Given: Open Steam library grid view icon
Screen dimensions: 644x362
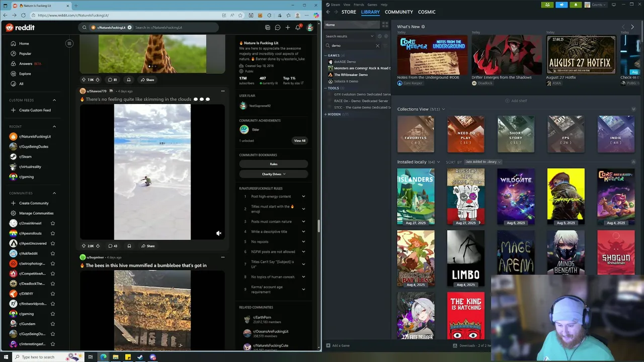Looking at the screenshot, I should pyautogui.click(x=385, y=25).
